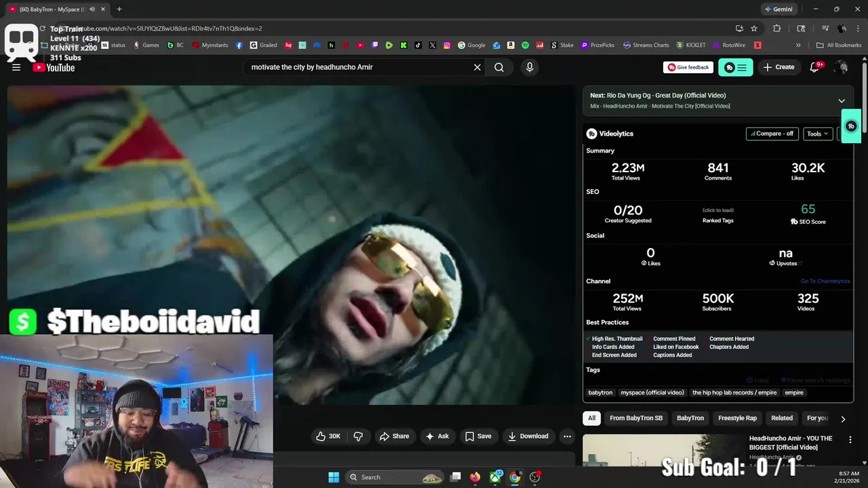Image resolution: width=868 pixels, height=488 pixels.
Task: Click the Ask button
Action: [437, 436]
